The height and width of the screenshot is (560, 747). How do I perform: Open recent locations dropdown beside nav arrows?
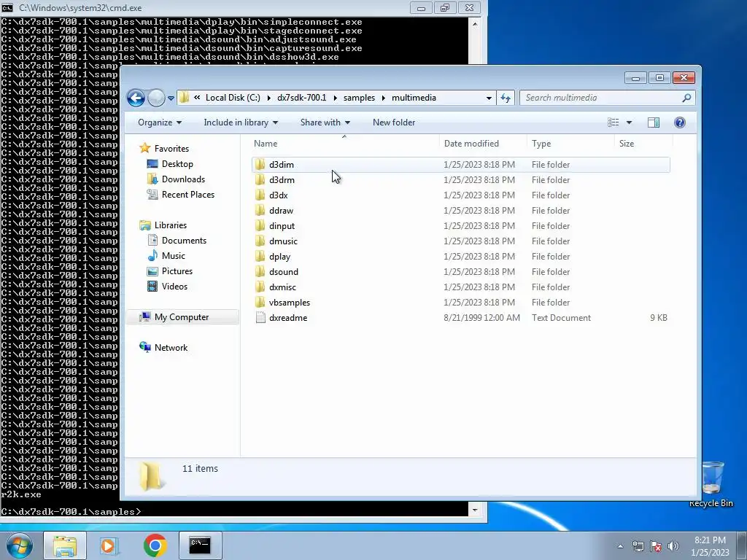pos(171,98)
